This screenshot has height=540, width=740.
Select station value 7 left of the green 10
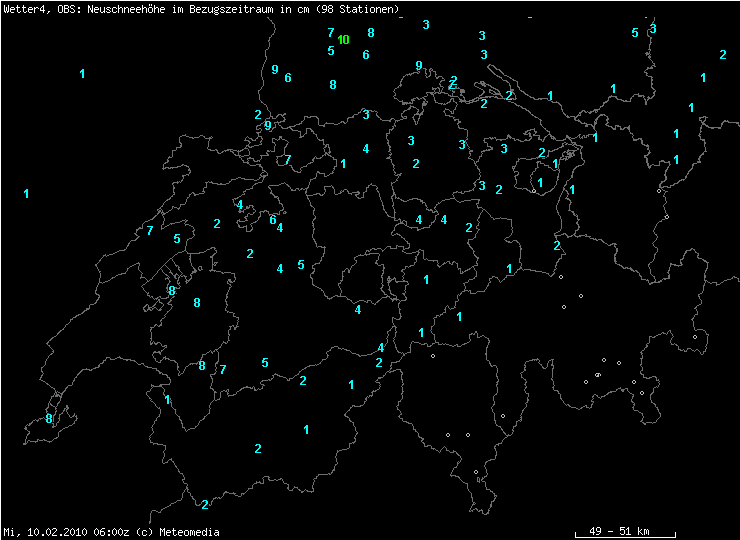tap(330, 33)
